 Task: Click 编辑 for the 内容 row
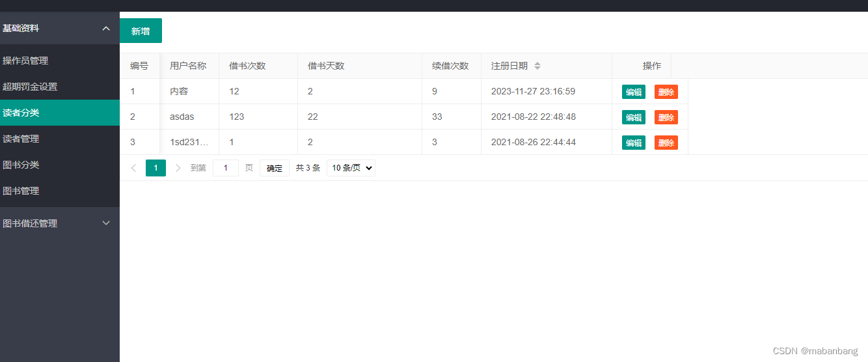(x=634, y=92)
